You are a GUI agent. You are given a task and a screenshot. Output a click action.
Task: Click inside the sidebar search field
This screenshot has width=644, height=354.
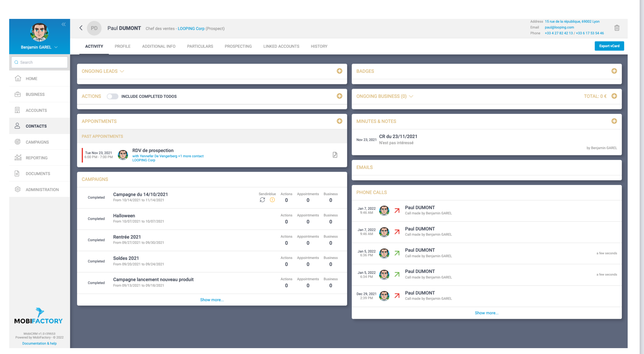(39, 62)
